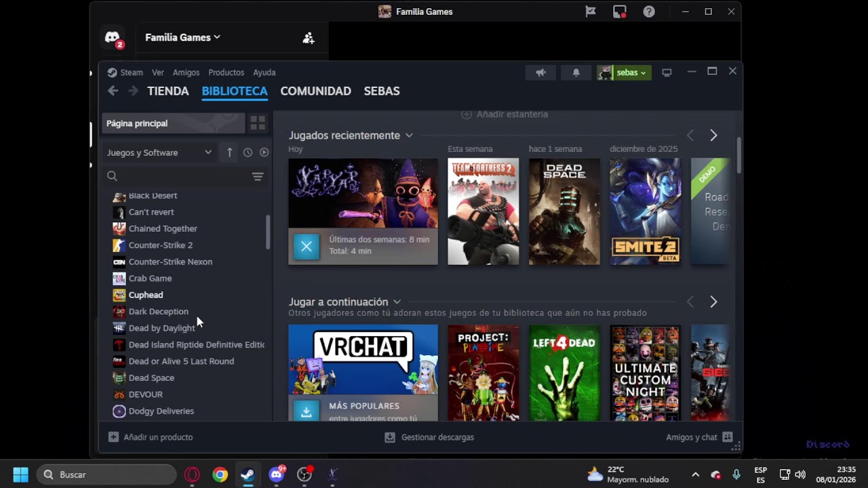Image resolution: width=868 pixels, height=488 pixels.
Task: Open the Amigos menu
Action: (186, 73)
